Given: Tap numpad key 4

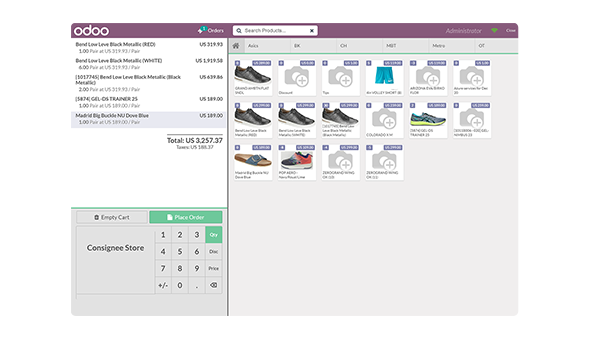Looking at the screenshot, I should coord(163,252).
